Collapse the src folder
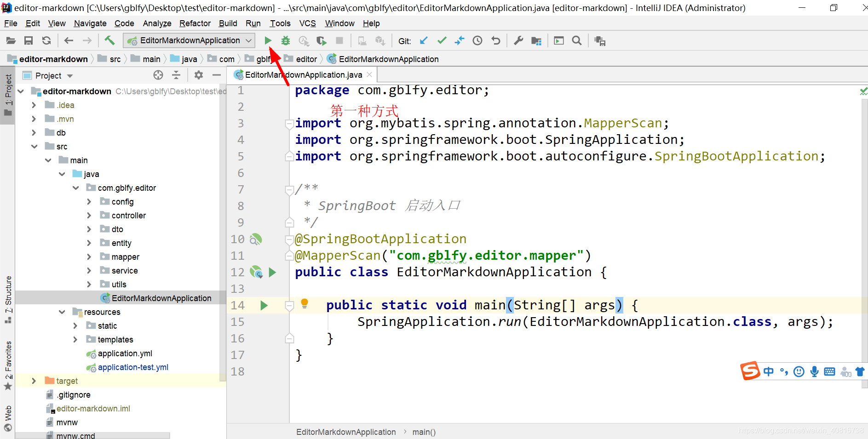 (x=34, y=147)
